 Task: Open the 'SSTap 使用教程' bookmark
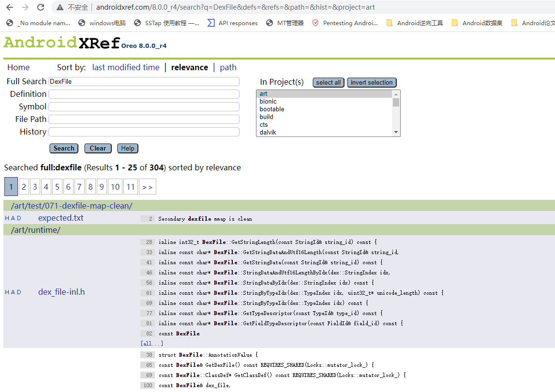[167, 23]
